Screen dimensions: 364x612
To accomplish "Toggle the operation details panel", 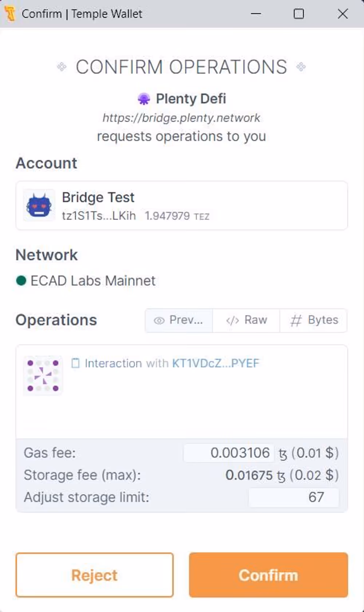I will 182,391.
